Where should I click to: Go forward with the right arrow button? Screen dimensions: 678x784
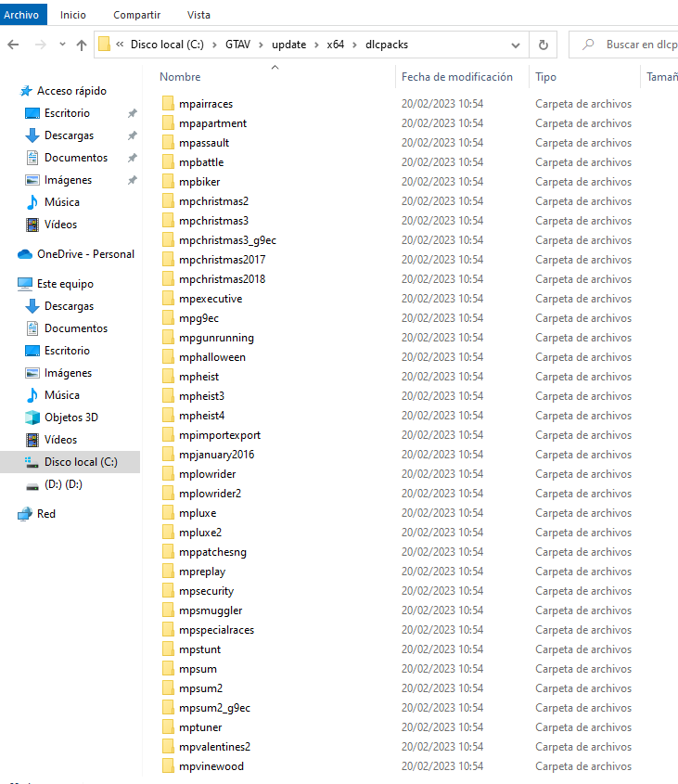point(41,45)
